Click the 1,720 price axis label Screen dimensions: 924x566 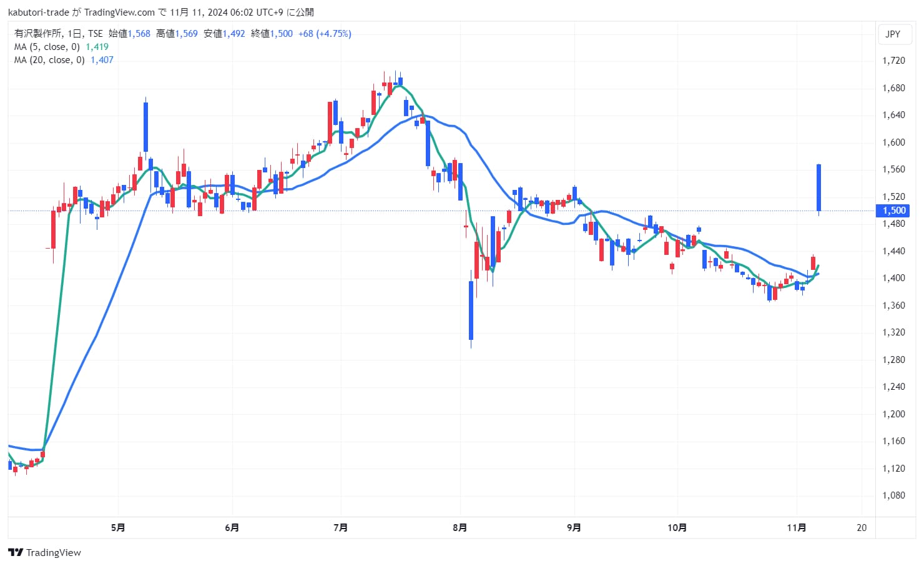point(893,61)
